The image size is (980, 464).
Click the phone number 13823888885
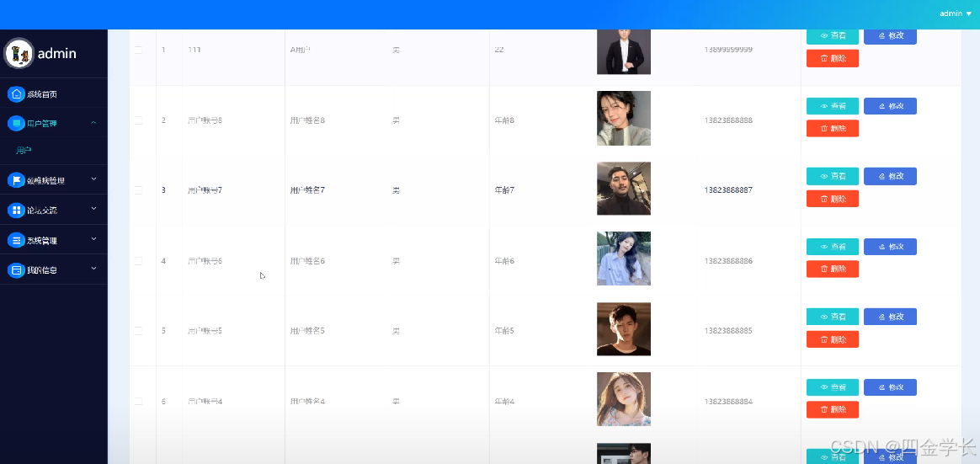(729, 331)
